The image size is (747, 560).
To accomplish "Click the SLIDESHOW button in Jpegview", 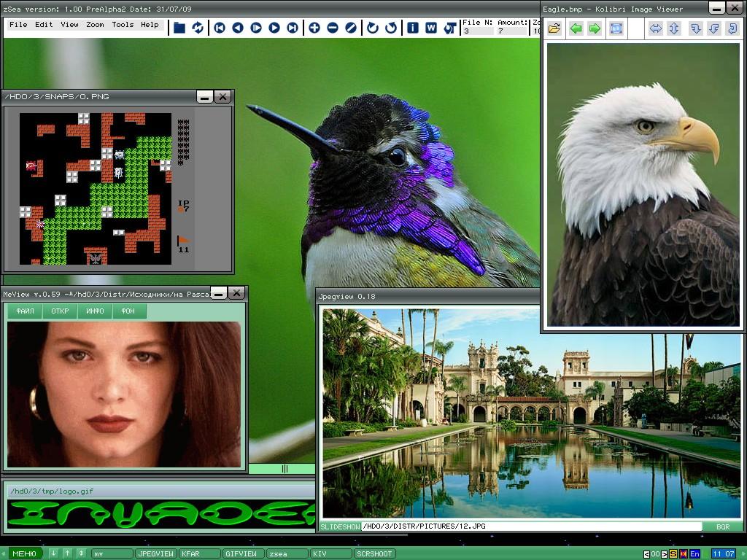I will pyautogui.click(x=340, y=526).
